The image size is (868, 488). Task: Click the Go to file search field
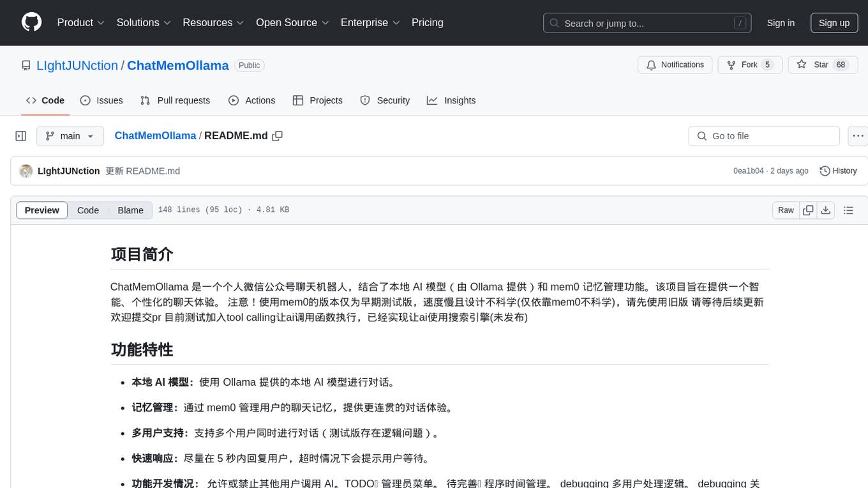pos(764,136)
